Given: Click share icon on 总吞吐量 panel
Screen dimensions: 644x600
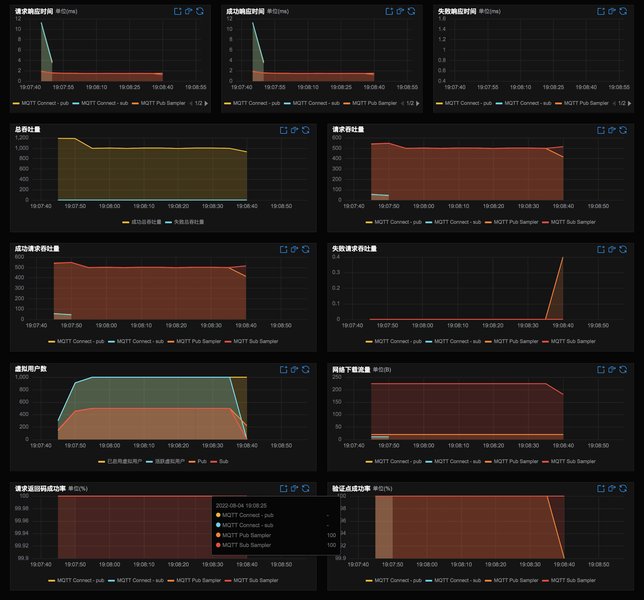Looking at the screenshot, I should pyautogui.click(x=294, y=130).
